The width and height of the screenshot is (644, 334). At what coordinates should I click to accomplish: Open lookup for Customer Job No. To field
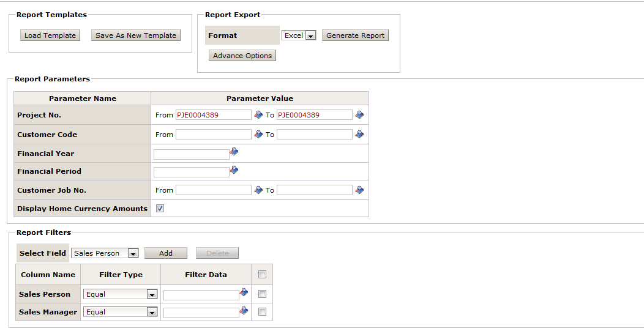coord(359,190)
